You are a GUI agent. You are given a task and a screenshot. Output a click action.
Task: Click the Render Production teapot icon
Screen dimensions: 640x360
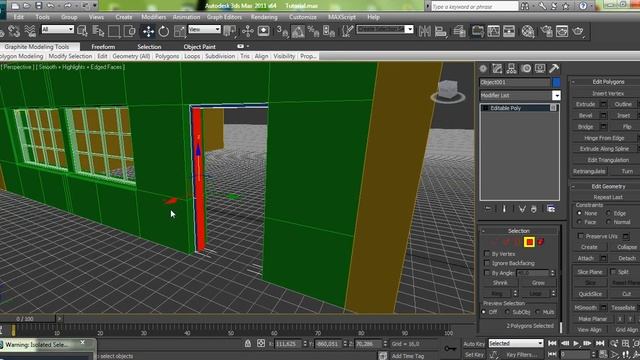[x=578, y=31]
